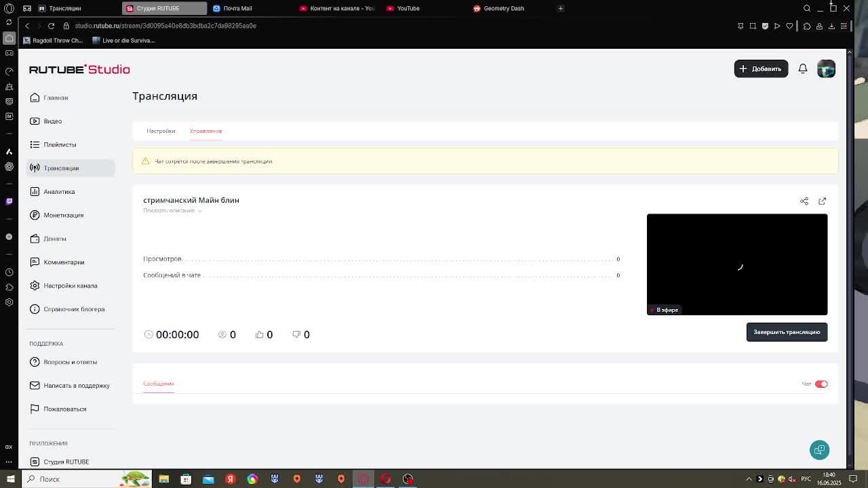Expand Показать описание
Viewport: 868px width, 488px height.
172,211
